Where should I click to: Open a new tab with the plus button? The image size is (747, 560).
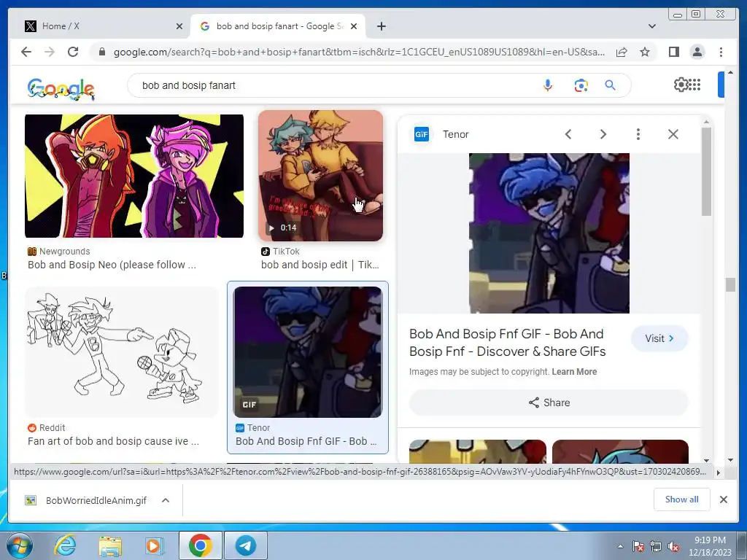pyautogui.click(x=381, y=26)
